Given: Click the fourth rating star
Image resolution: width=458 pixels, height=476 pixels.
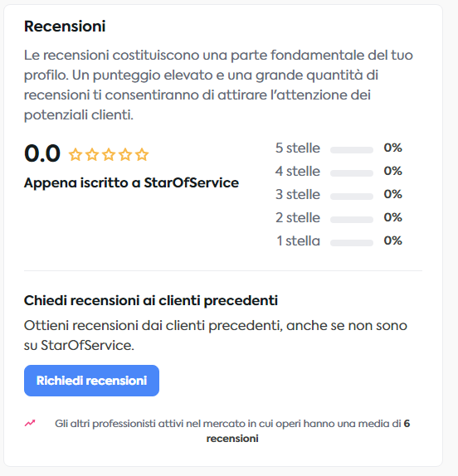Looking at the screenshot, I should (x=125, y=154).
